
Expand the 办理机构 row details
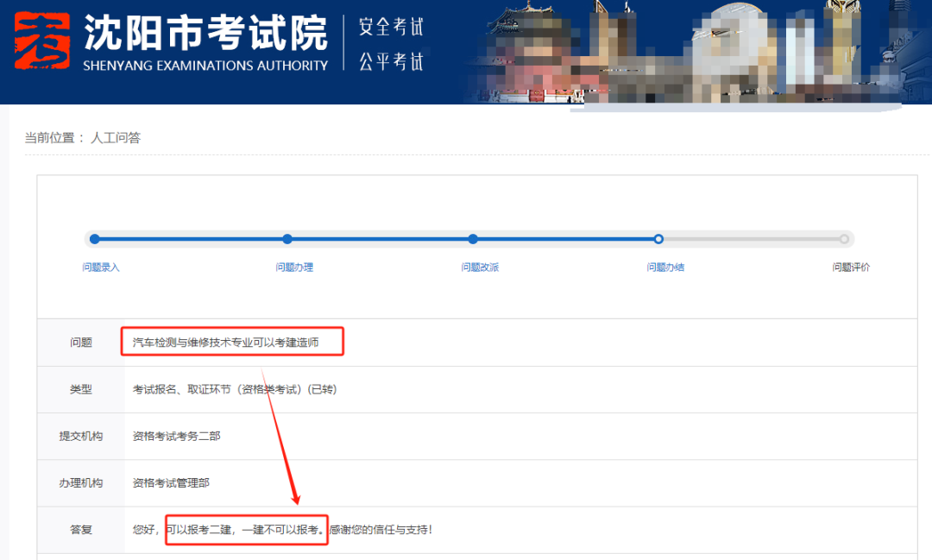tap(173, 483)
